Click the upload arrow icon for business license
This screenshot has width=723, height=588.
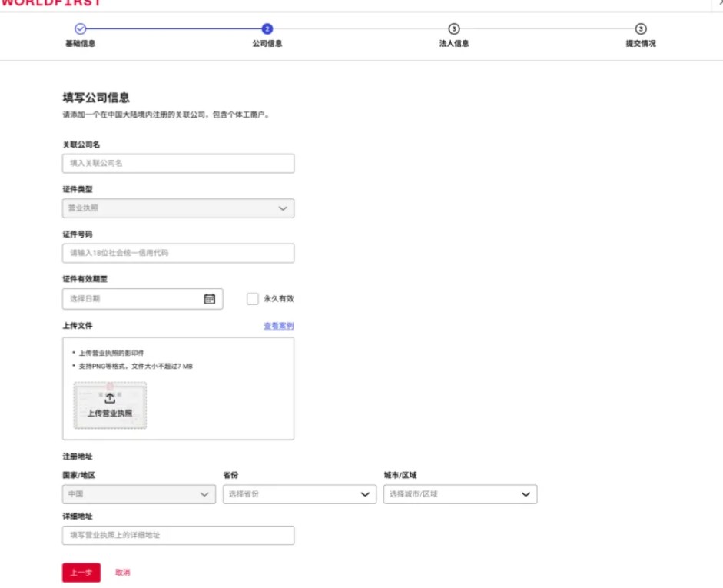pos(110,398)
